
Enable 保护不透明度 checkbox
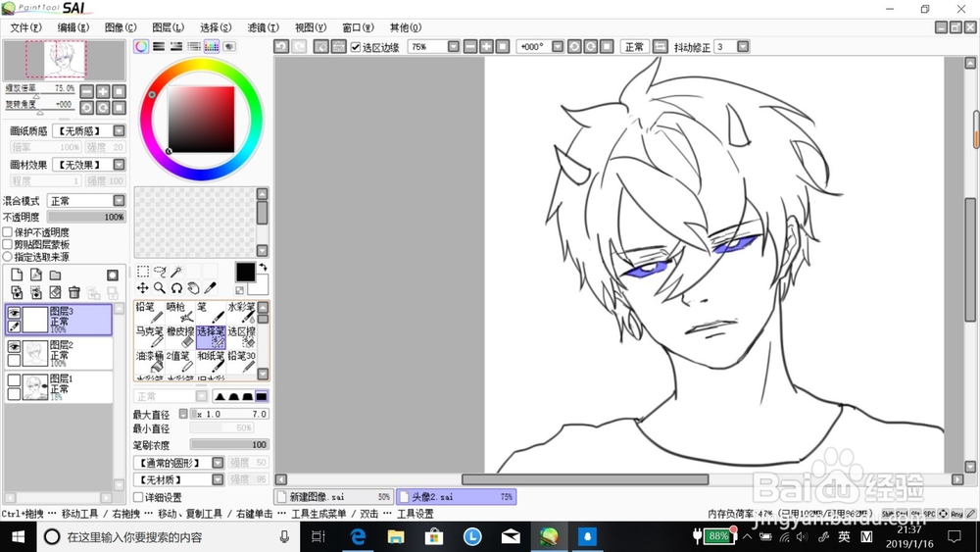(x=8, y=232)
